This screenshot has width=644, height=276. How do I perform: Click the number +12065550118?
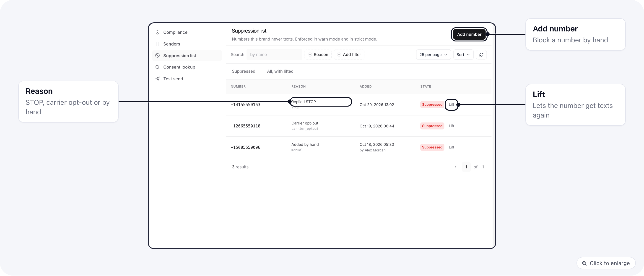click(x=245, y=126)
